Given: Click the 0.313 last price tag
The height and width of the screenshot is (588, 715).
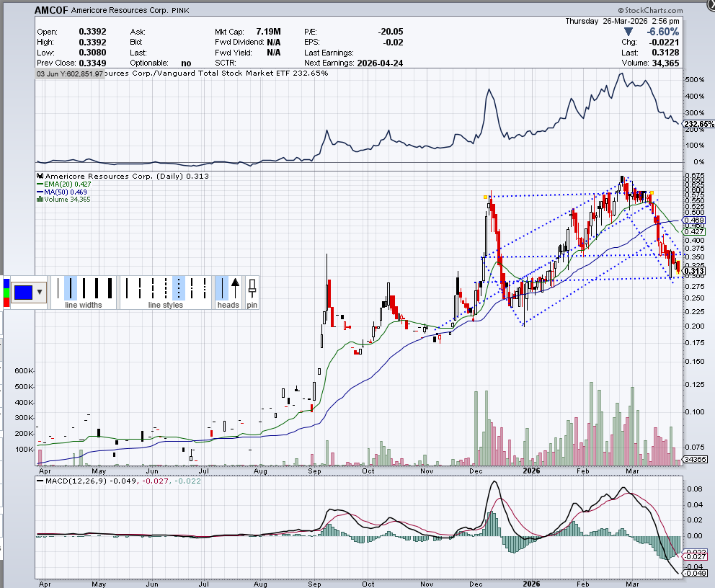Looking at the screenshot, I should click(695, 271).
